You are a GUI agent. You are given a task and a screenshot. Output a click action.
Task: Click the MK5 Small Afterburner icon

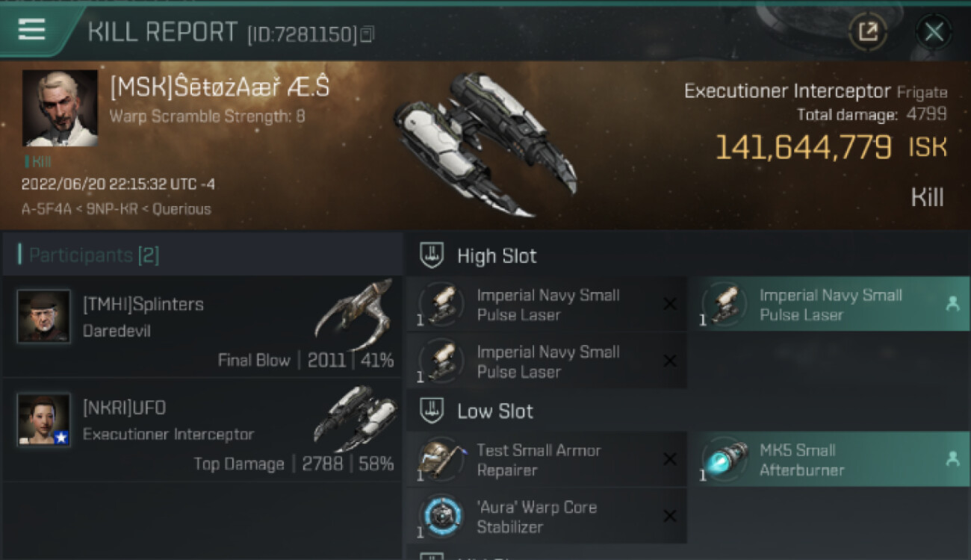click(x=724, y=459)
